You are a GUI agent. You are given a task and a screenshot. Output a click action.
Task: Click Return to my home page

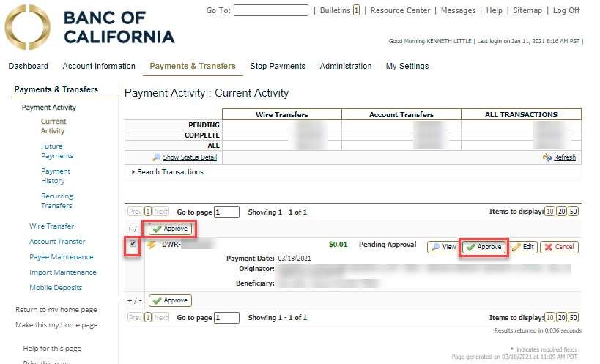(x=56, y=310)
